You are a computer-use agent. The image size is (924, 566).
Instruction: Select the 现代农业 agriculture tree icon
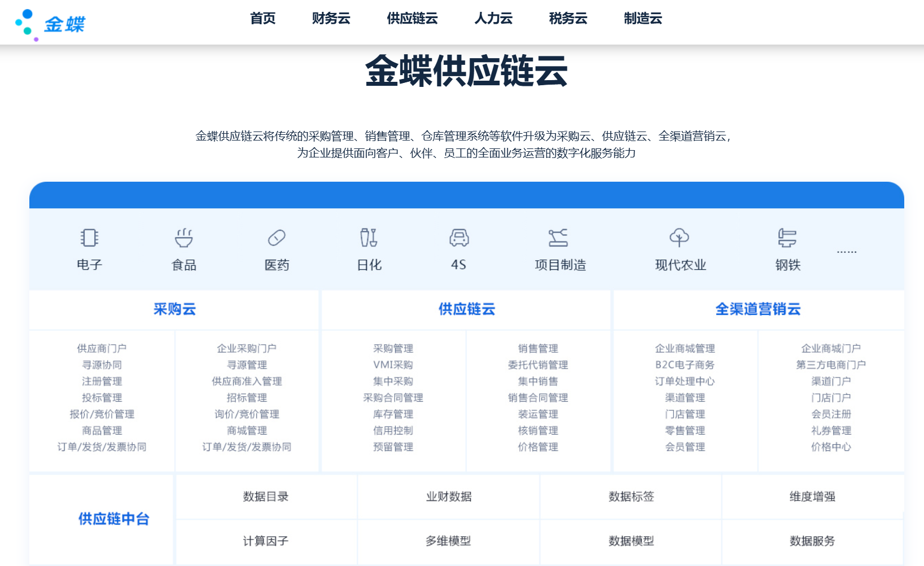click(679, 238)
